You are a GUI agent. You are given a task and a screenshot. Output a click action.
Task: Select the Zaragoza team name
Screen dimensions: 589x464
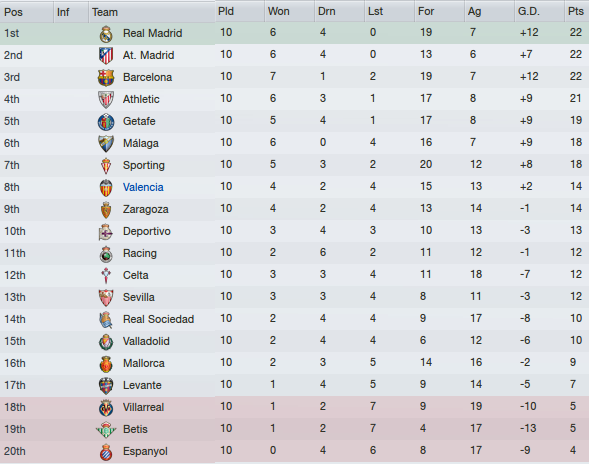click(x=146, y=209)
